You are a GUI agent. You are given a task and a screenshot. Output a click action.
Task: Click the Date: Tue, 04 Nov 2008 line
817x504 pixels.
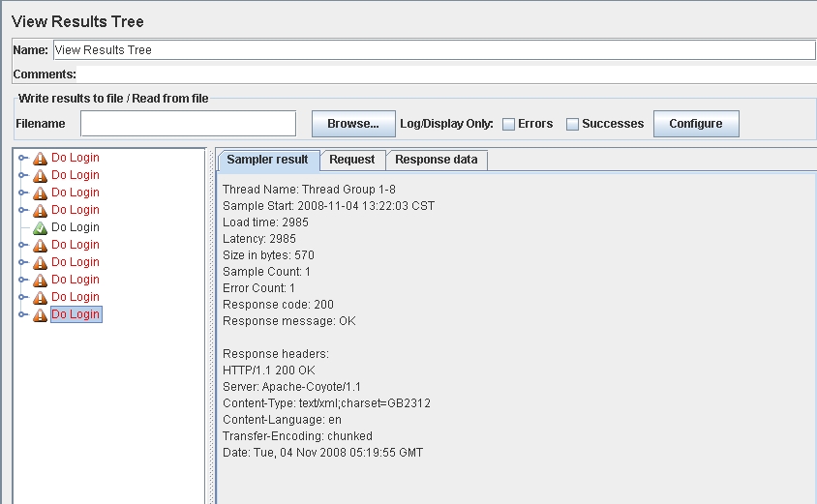[322, 453]
